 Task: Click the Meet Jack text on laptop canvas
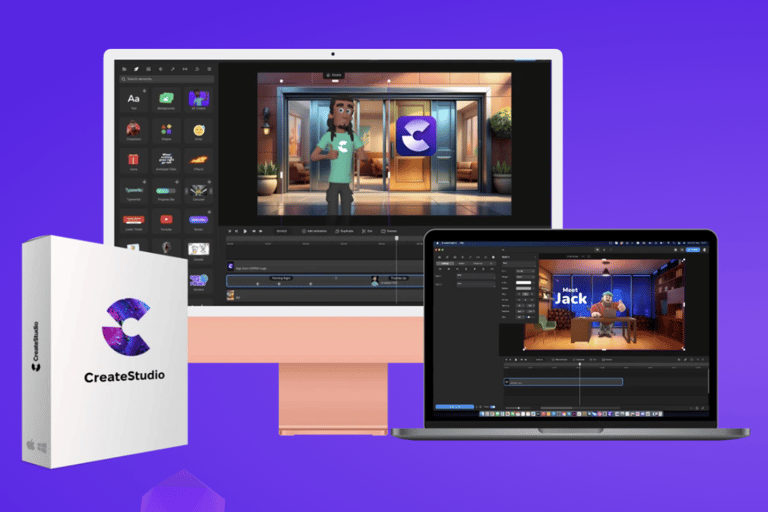(x=571, y=297)
